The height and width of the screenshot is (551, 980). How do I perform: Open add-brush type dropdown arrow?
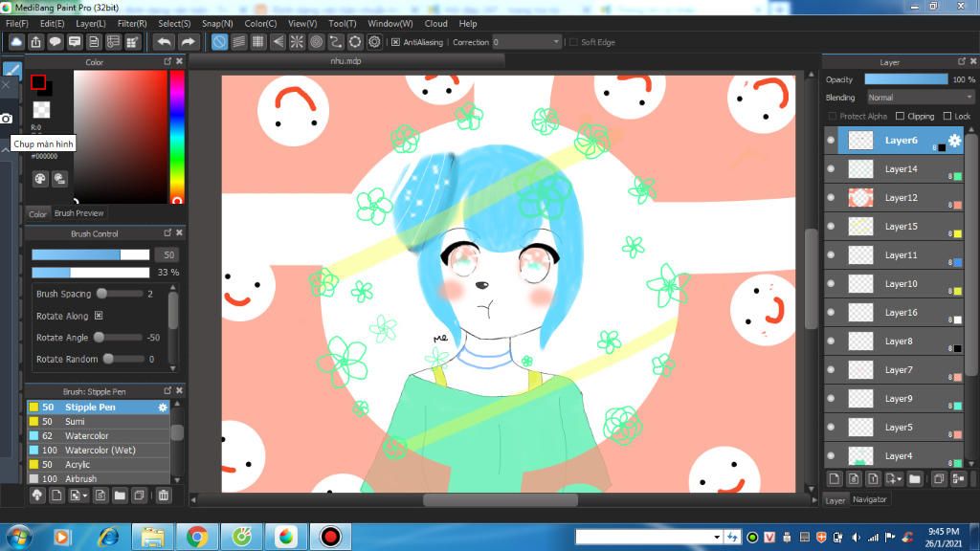click(x=84, y=496)
